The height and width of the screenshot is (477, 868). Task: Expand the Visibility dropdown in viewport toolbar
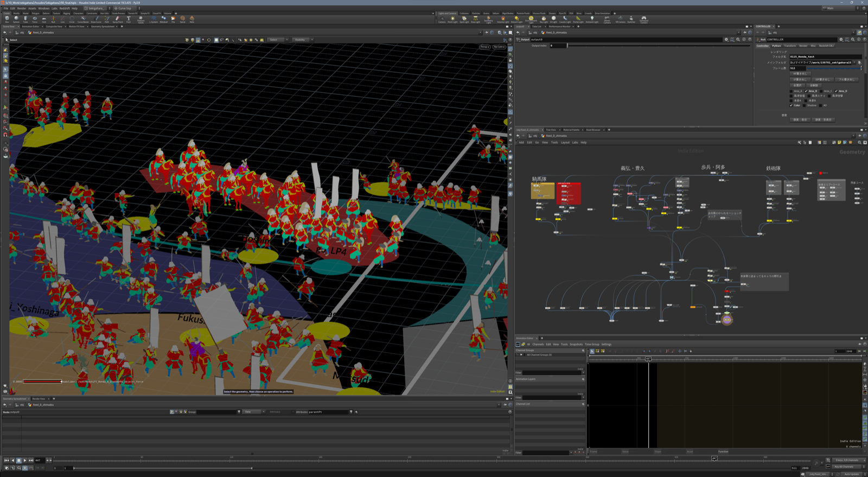click(x=302, y=40)
